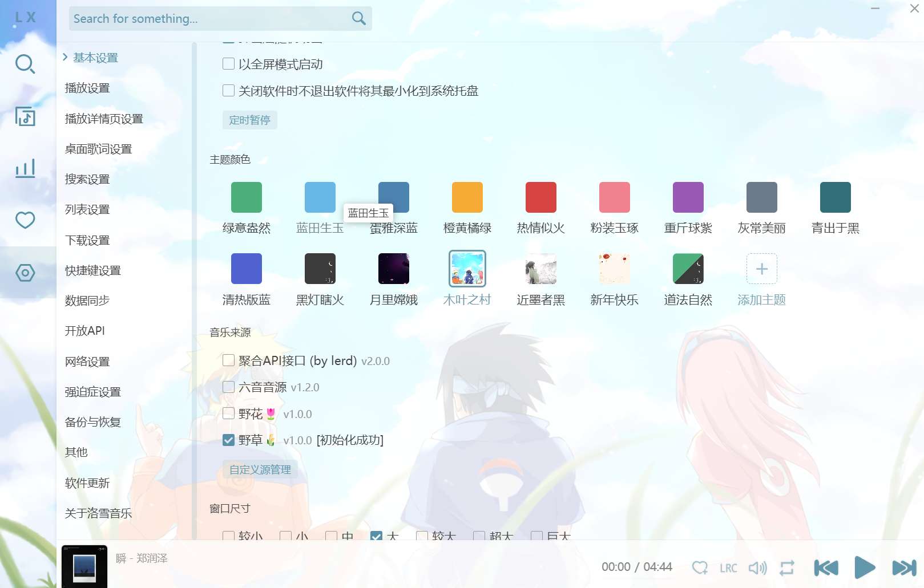Go to 备份与恢复 section
924x588 pixels.
coord(93,422)
